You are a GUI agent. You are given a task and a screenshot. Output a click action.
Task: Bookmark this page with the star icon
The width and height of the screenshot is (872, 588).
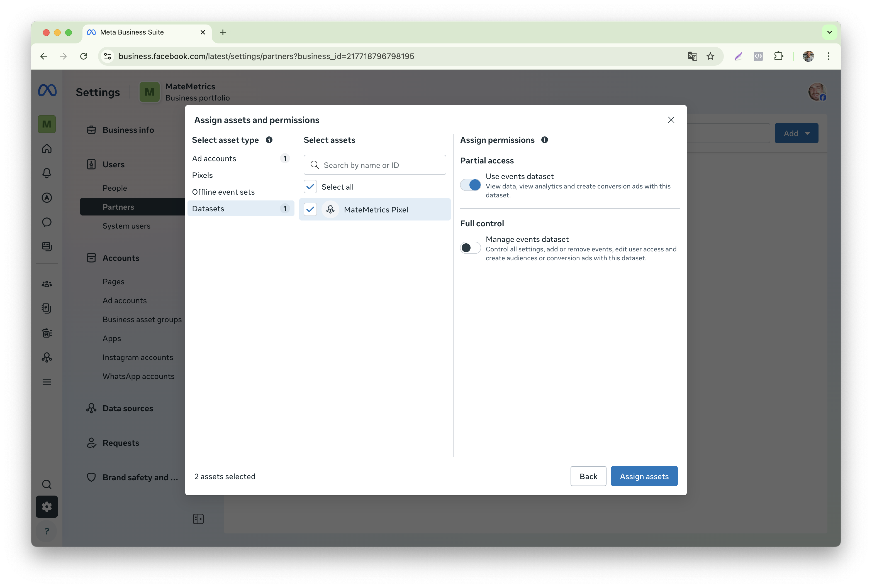pyautogui.click(x=710, y=56)
